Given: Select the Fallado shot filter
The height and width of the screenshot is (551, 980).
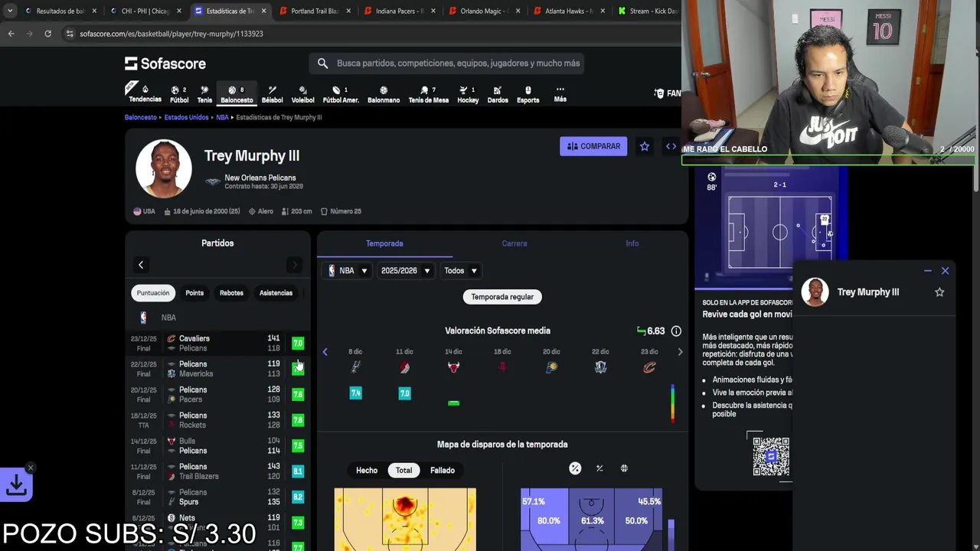Looking at the screenshot, I should [443, 470].
